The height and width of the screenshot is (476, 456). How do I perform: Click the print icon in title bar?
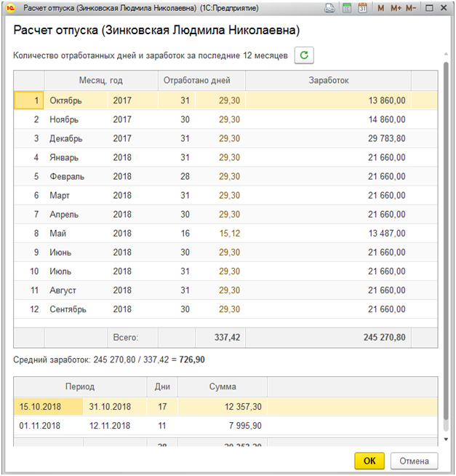(x=329, y=8)
